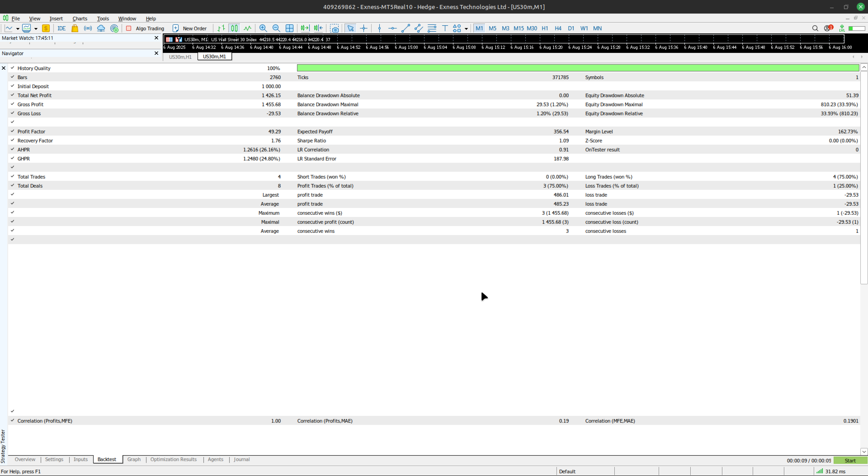Zoom out of the chart
Image resolution: width=868 pixels, height=476 pixels.
pos(276,28)
